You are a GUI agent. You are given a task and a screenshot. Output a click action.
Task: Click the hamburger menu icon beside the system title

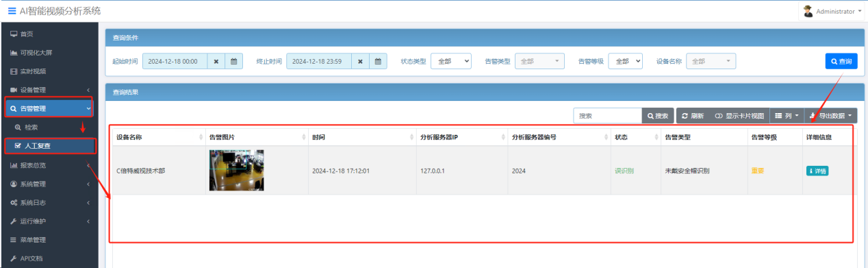click(x=12, y=11)
